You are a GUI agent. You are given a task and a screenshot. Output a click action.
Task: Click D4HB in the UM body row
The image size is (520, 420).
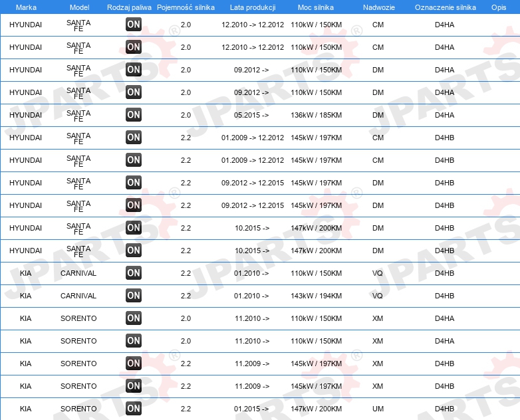pyautogui.click(x=445, y=409)
